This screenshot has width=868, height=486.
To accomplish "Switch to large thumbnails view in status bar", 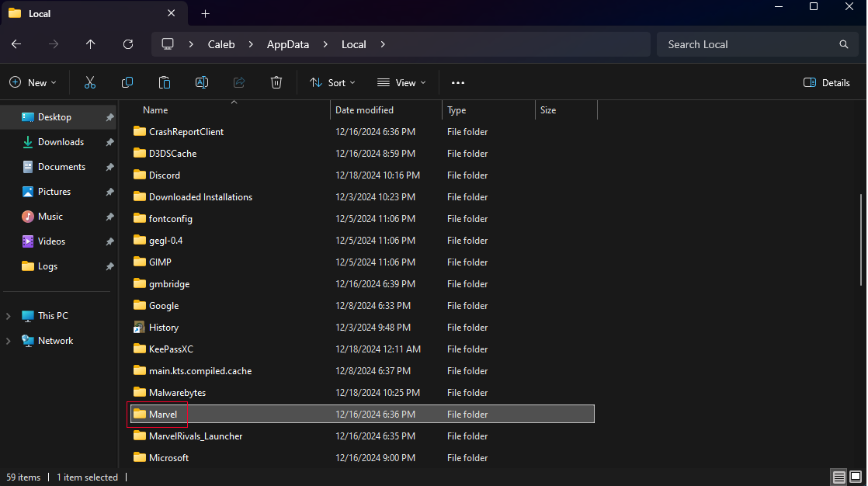I will [x=856, y=477].
